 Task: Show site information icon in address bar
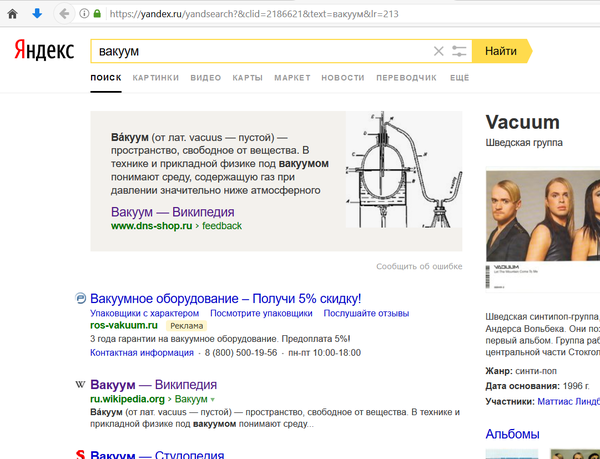click(x=84, y=14)
